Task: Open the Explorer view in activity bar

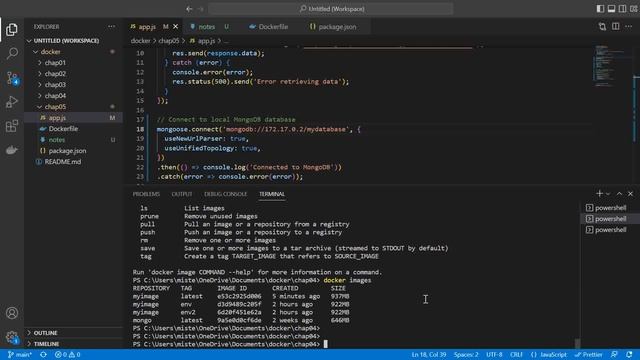Action: [12, 29]
